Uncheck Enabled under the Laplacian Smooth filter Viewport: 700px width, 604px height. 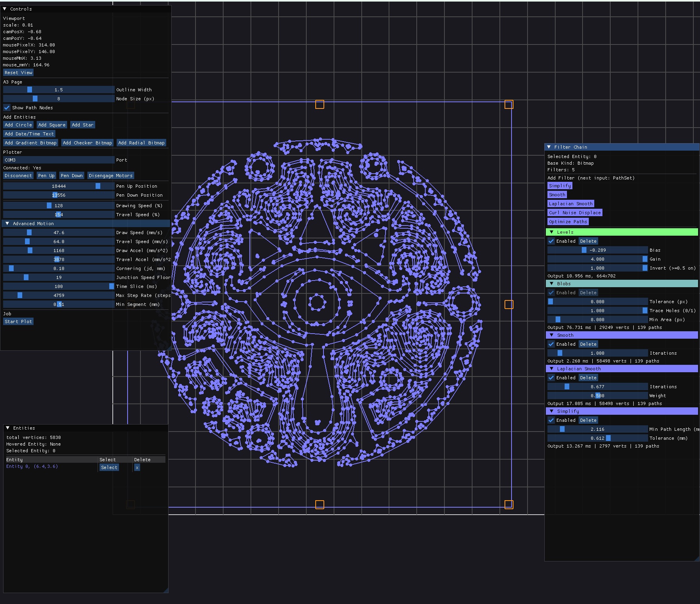coord(551,378)
